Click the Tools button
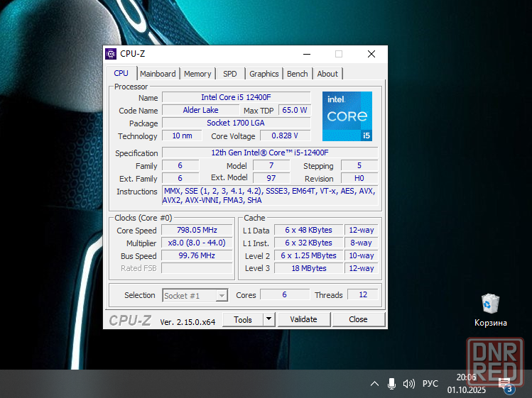 (x=243, y=319)
